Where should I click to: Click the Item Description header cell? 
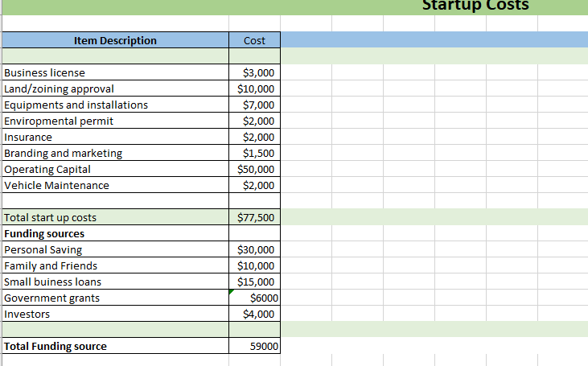coord(115,40)
